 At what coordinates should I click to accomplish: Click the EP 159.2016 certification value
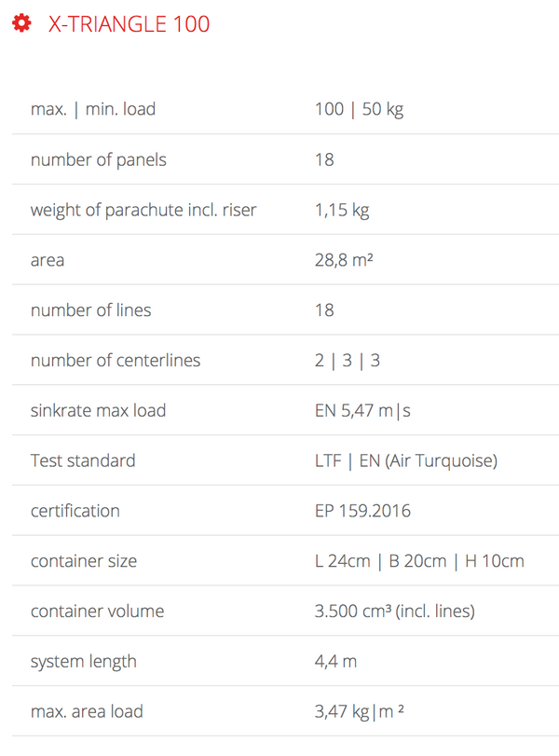pyautogui.click(x=362, y=511)
